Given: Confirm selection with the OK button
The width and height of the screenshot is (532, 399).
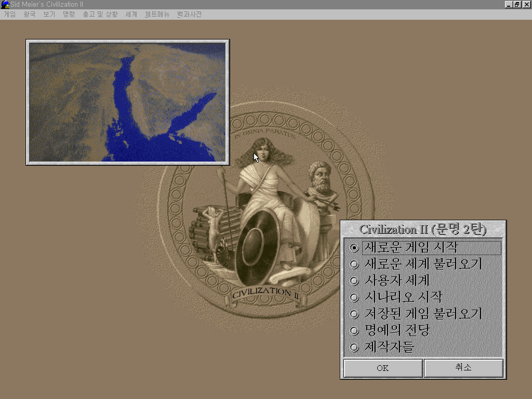Looking at the screenshot, I should point(383,368).
